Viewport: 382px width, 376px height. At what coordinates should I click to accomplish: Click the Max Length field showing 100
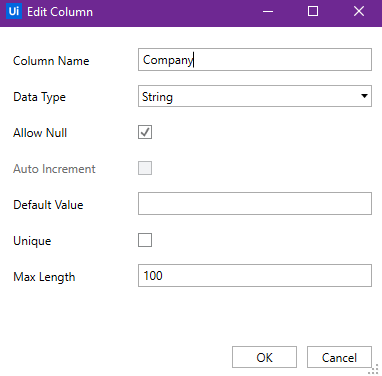tap(255, 276)
